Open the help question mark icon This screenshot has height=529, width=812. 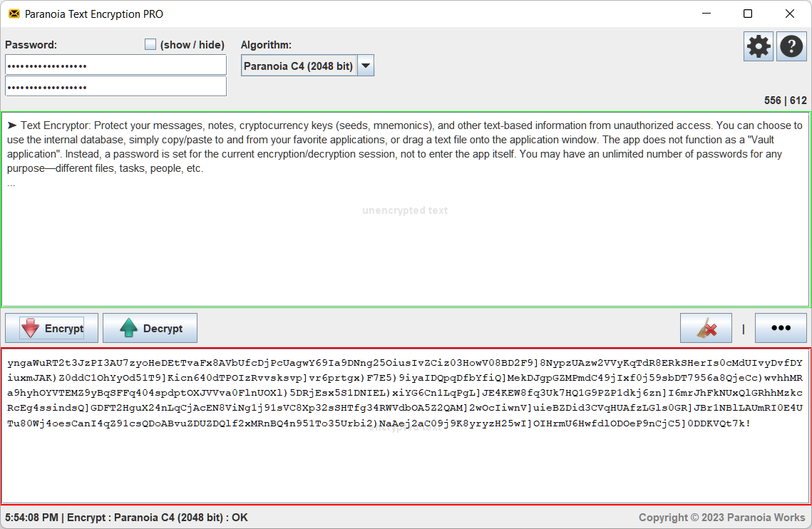(x=791, y=46)
